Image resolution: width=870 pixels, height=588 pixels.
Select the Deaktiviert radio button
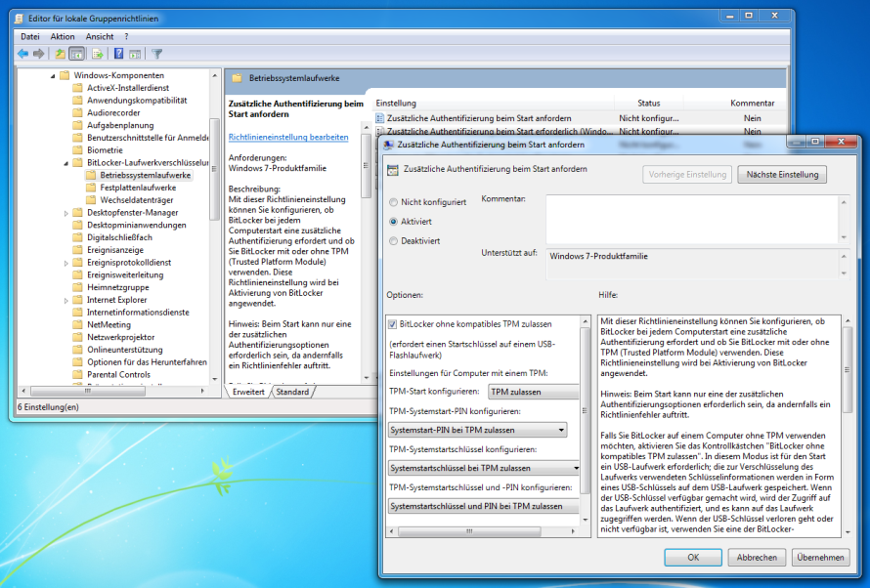(393, 241)
